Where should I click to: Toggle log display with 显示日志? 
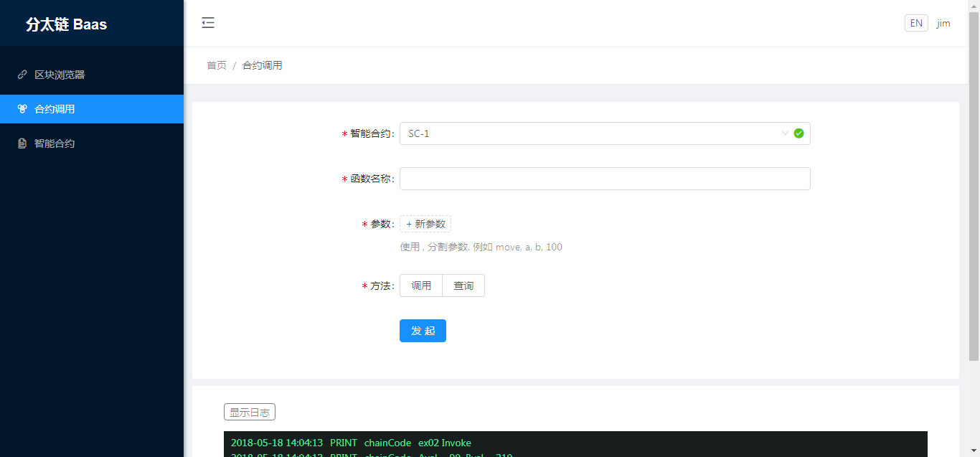pyautogui.click(x=249, y=413)
